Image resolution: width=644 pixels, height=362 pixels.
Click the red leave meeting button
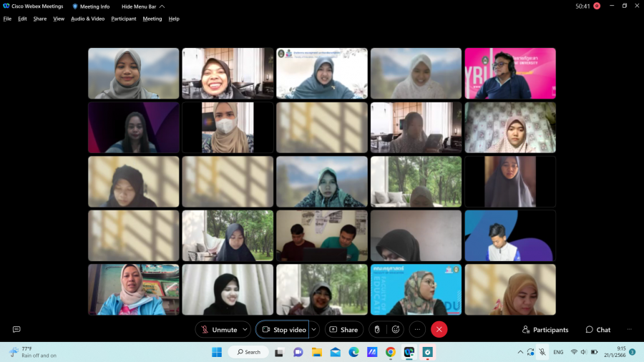(439, 329)
